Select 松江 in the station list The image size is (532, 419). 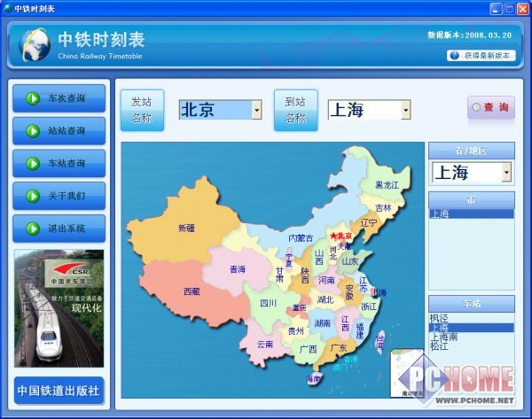[x=472, y=346]
